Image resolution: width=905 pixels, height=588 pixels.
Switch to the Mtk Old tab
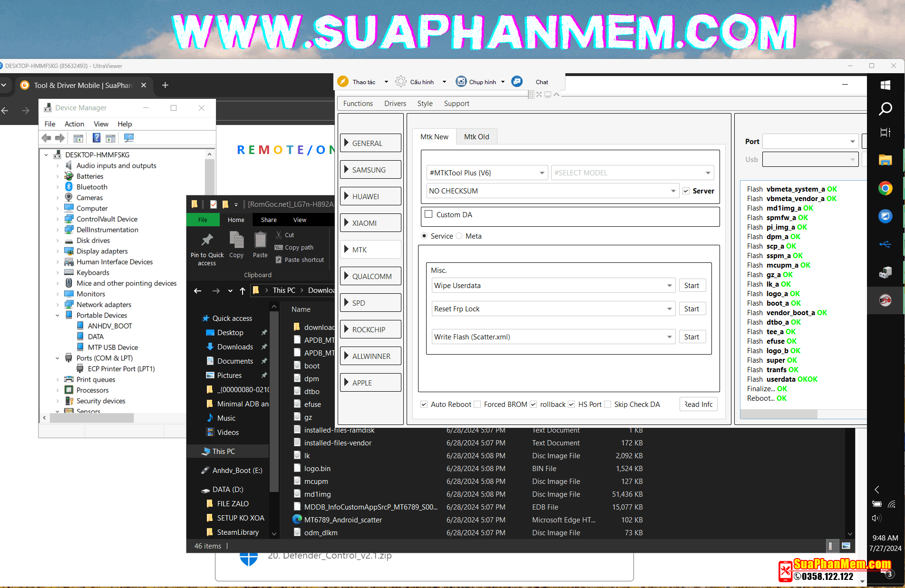point(476,137)
